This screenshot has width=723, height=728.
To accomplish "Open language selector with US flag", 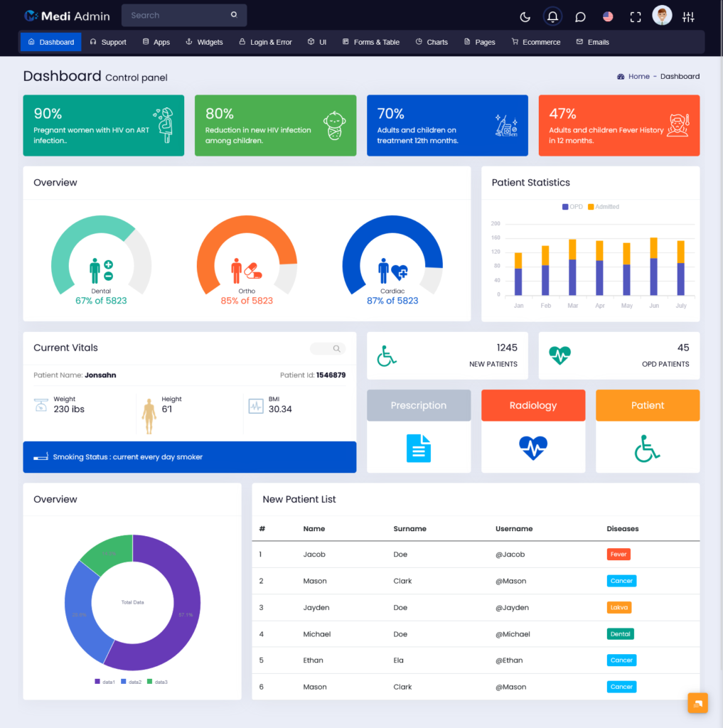I will [x=608, y=17].
